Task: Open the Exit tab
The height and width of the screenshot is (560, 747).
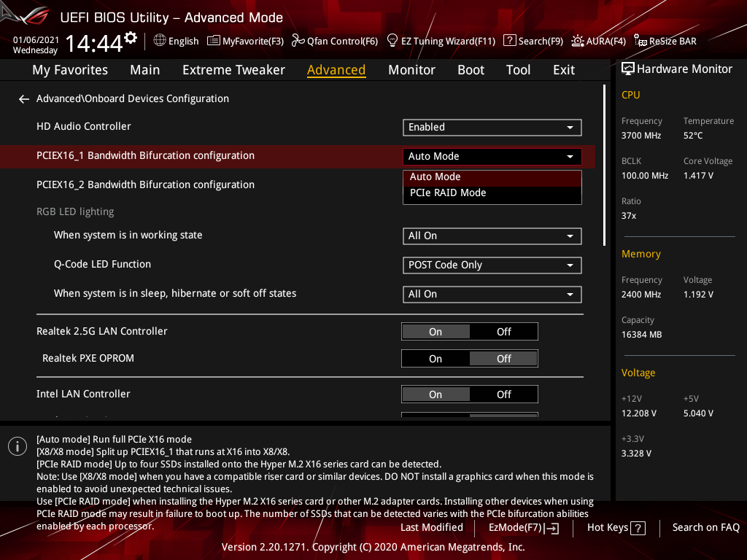Action: pos(564,70)
